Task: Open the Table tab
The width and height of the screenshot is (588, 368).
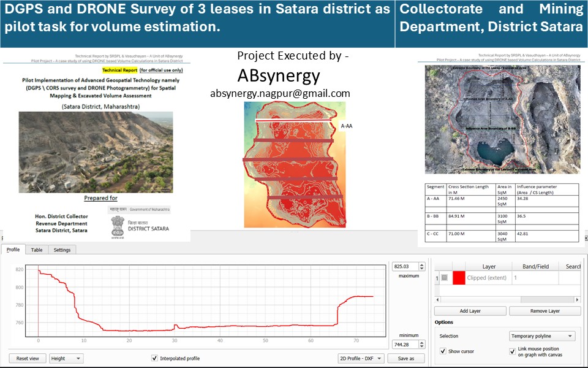Action: click(36, 250)
